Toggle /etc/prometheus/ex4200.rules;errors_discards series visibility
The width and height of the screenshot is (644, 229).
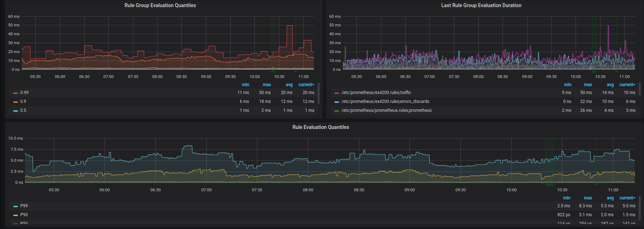[x=385, y=102]
